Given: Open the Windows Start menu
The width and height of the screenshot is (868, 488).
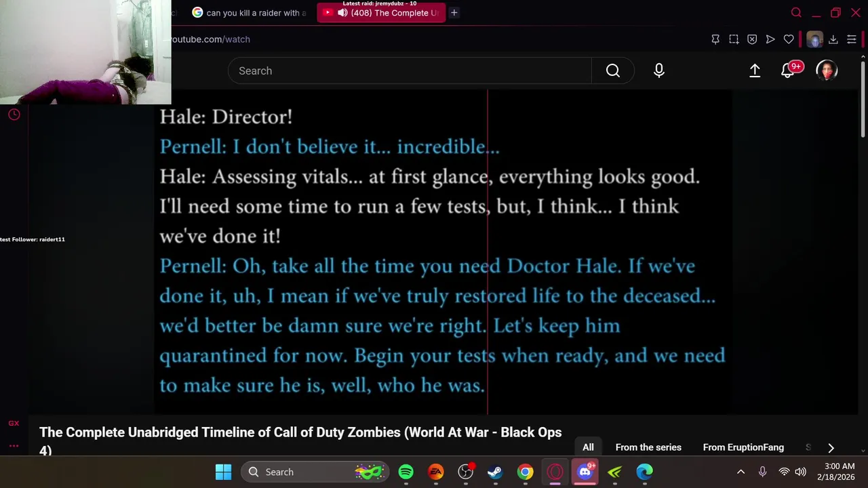Looking at the screenshot, I should pyautogui.click(x=223, y=472).
